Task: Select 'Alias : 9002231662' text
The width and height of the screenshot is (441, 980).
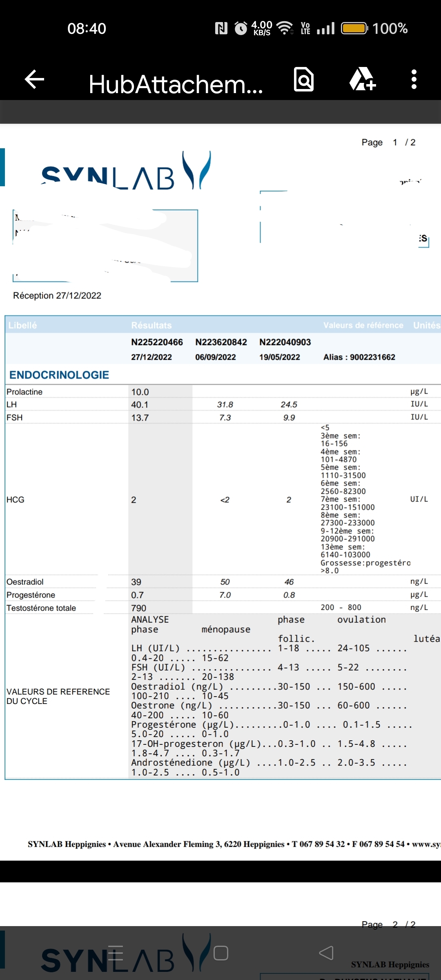Action: 359,357
